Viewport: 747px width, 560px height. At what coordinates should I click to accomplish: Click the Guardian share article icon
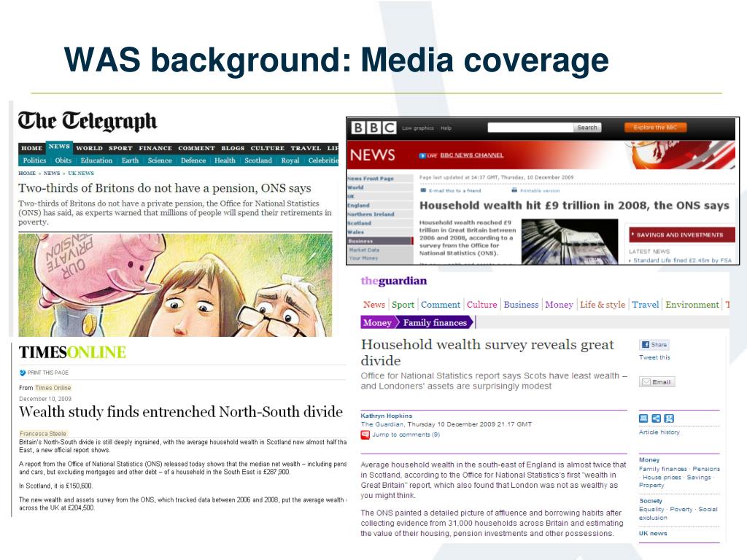(x=657, y=419)
